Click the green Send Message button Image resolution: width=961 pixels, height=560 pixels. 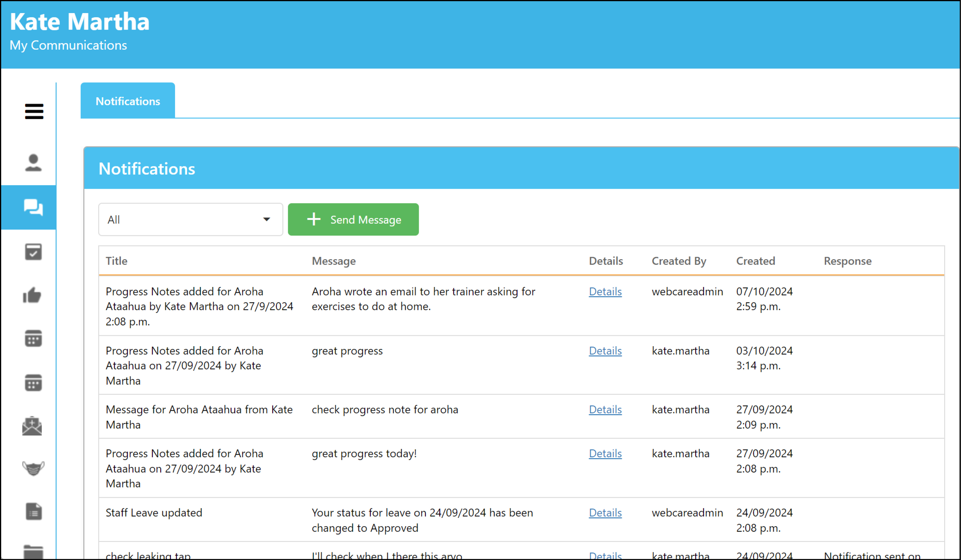(353, 220)
